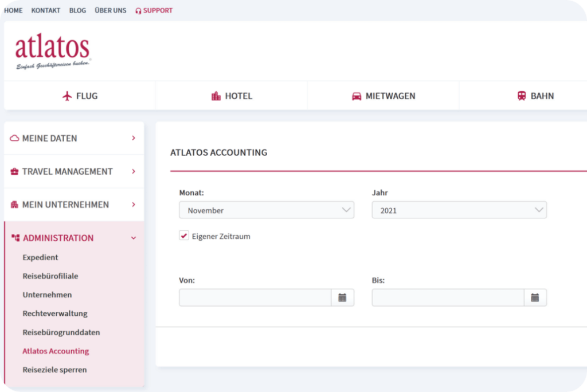Open the Jahr dropdown showing 2021
The width and height of the screenshot is (587, 392).
(x=459, y=210)
